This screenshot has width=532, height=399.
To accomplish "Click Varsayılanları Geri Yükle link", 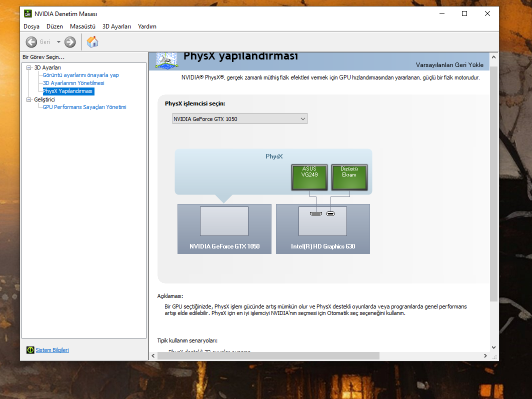I will pos(449,65).
